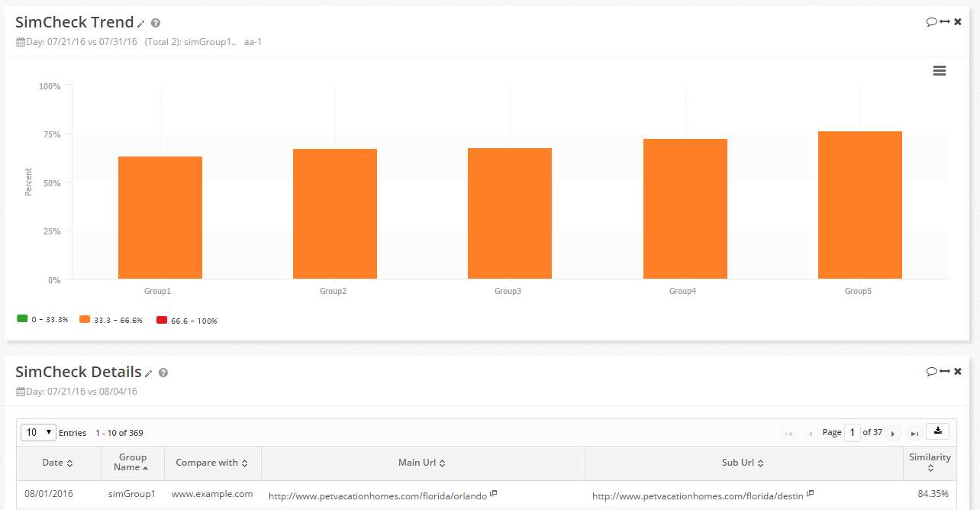Screen dimensions: 980x510
Task: Open comments on the SimCheck Details widget
Action: click(x=931, y=371)
